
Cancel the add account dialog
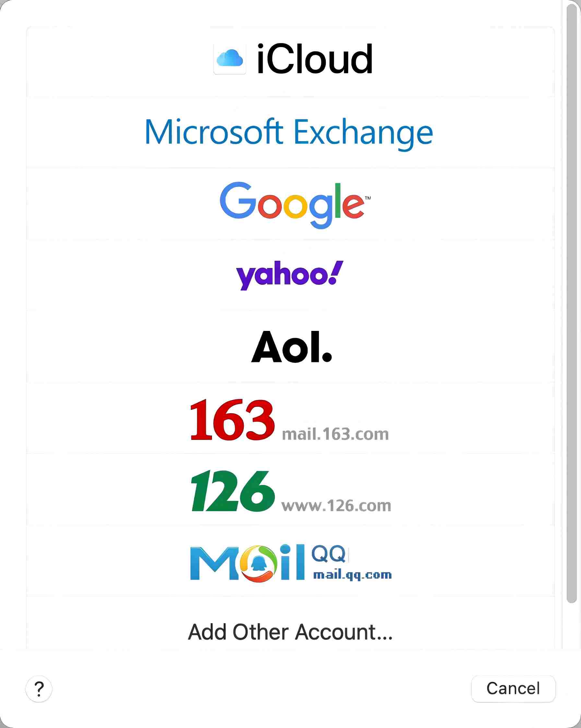pyautogui.click(x=514, y=689)
